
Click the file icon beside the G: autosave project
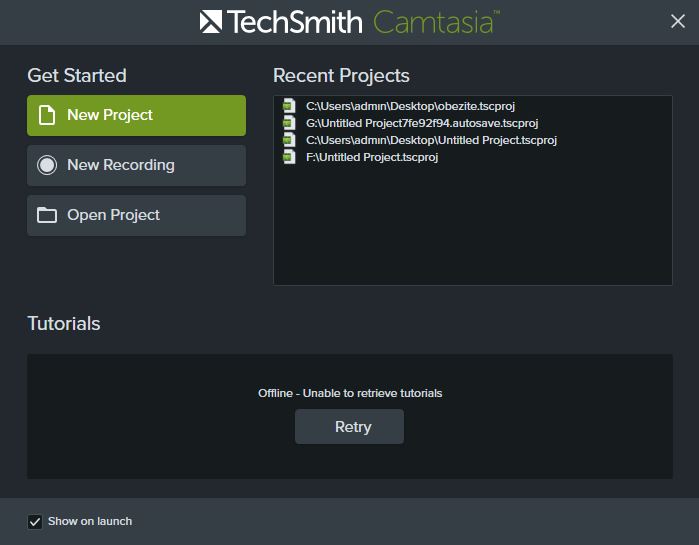(289, 123)
